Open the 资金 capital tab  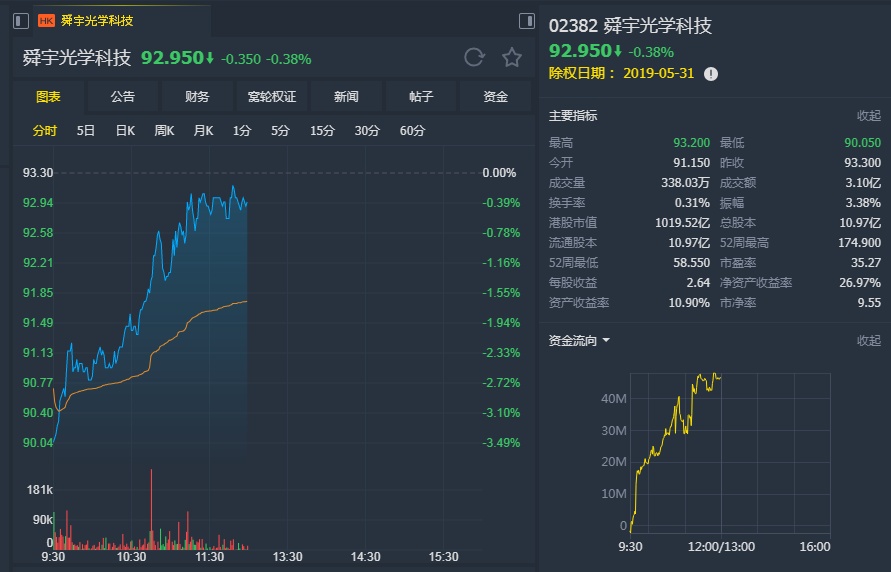tap(495, 97)
